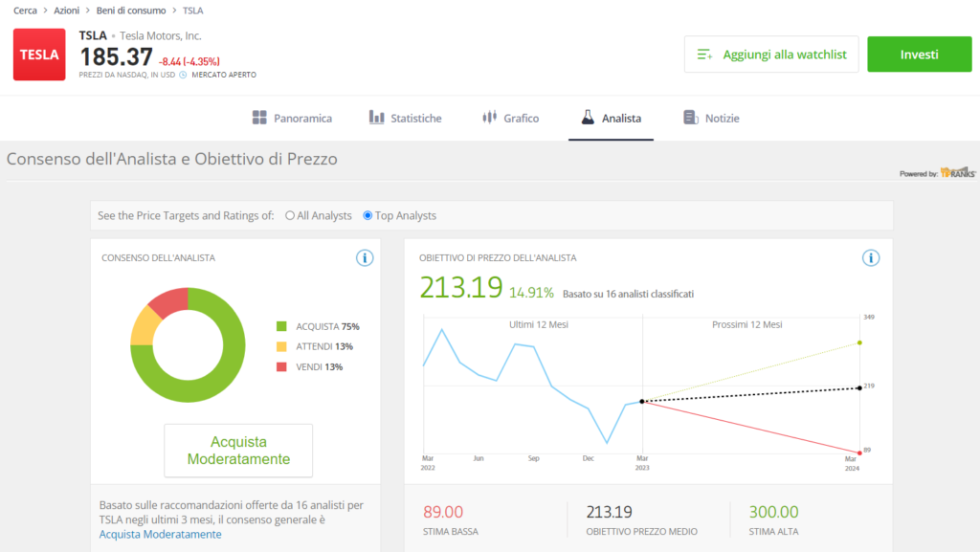Click the ATTENDI 13% legend label

324,346
